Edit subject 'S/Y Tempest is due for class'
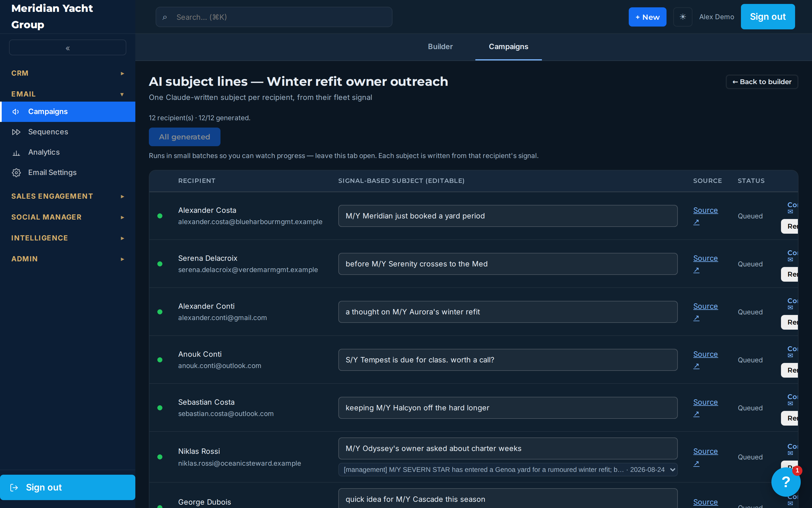The height and width of the screenshot is (508, 812). click(x=508, y=360)
